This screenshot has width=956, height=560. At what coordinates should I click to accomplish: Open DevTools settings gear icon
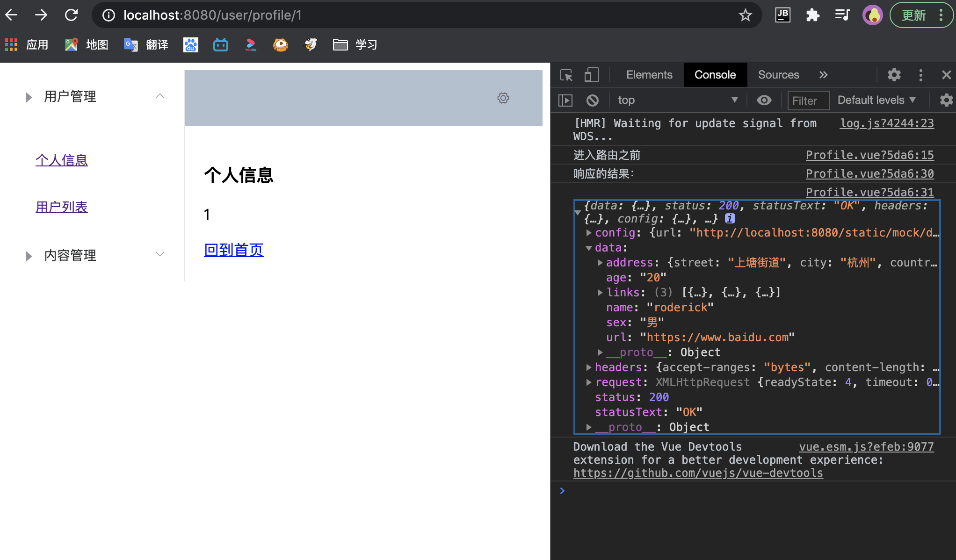894,75
